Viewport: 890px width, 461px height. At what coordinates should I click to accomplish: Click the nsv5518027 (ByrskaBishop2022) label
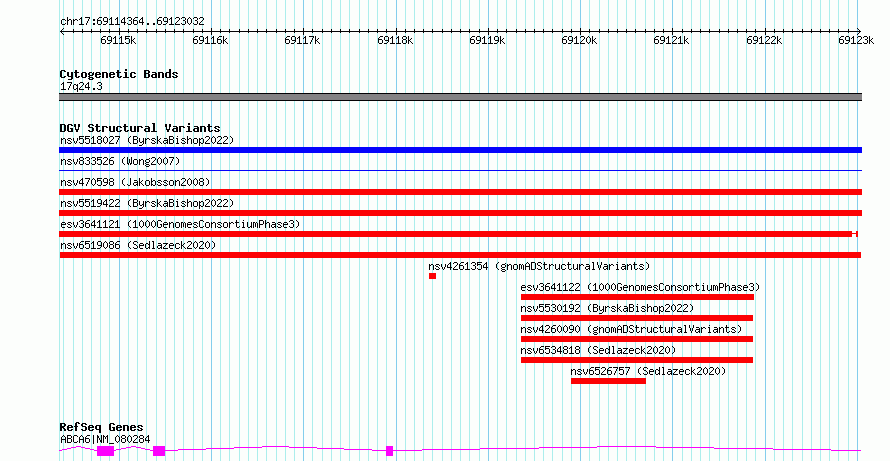147,140
